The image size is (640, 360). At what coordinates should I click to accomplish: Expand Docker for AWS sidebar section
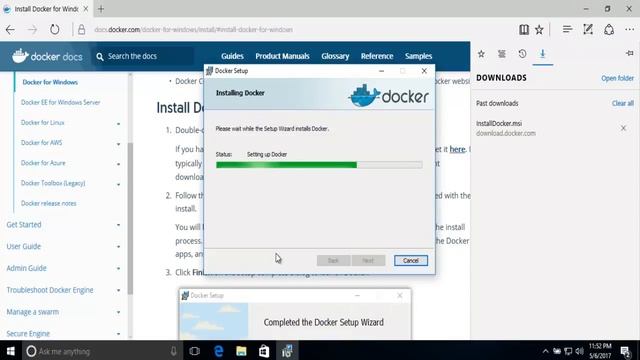(x=118, y=144)
